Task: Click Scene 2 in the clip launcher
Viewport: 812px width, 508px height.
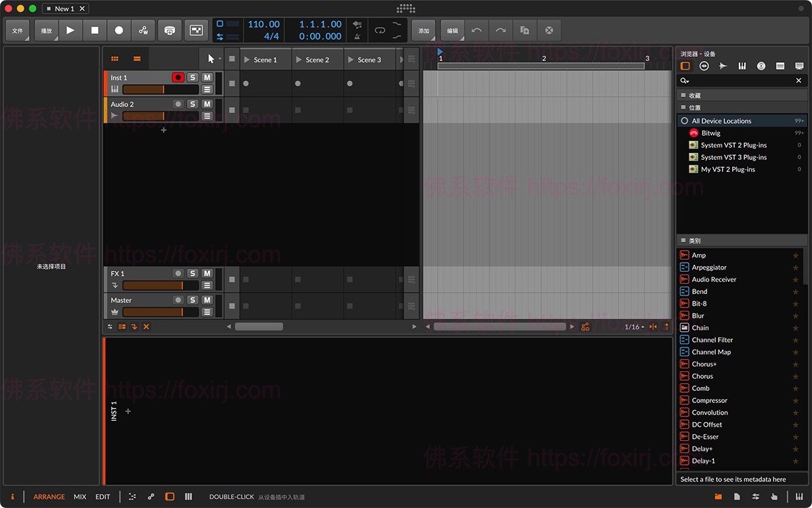Action: 315,59
